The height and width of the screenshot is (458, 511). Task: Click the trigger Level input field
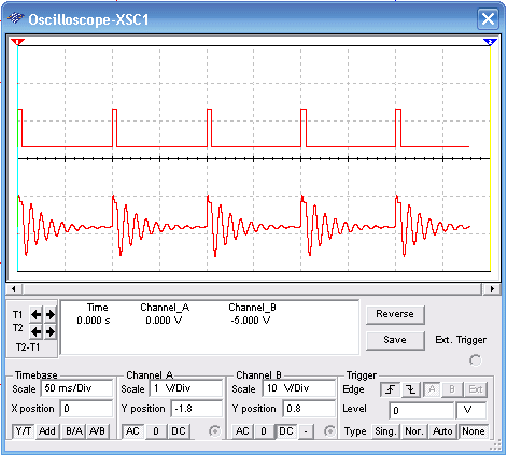pos(421,410)
